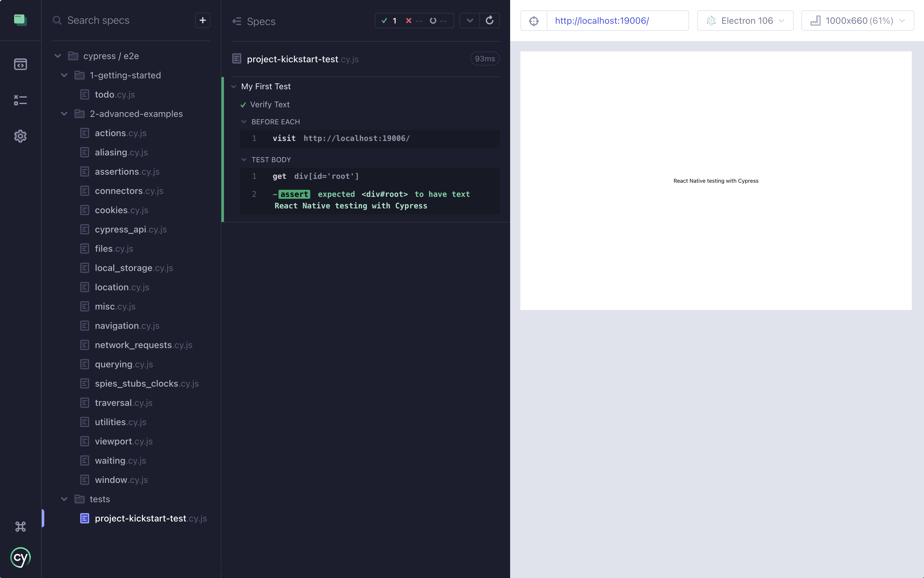This screenshot has height=578, width=924.
Task: Open traversal.cy.js spec
Action: (123, 403)
